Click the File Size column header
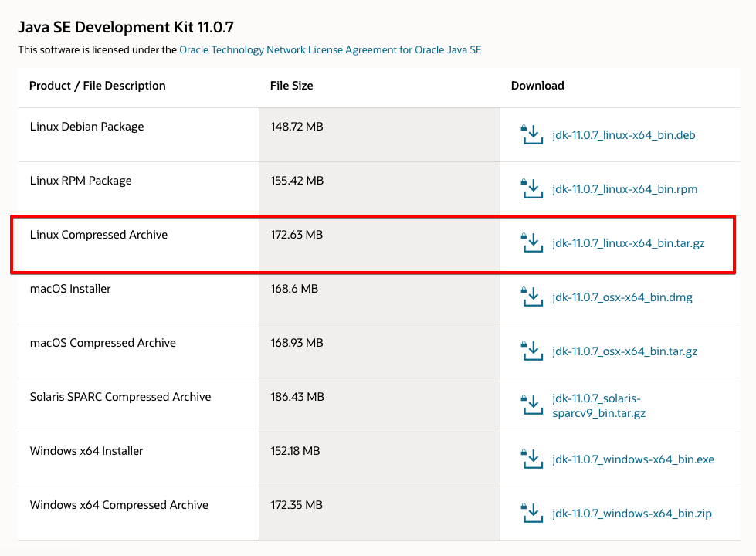The image size is (756, 556). 291,86
